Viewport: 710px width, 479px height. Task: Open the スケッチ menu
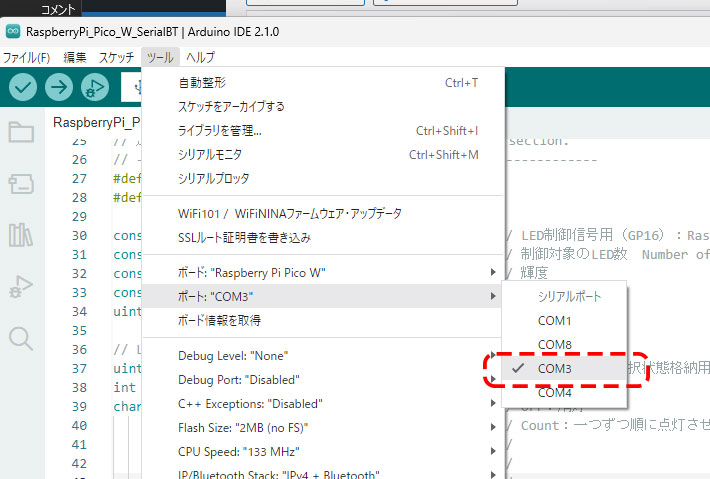[116, 57]
